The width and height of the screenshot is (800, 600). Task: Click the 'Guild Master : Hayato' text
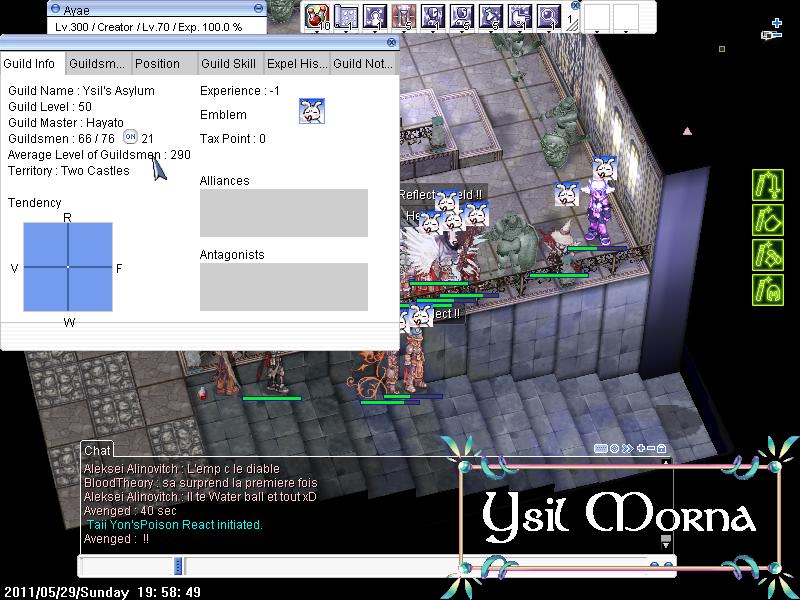(x=66, y=122)
